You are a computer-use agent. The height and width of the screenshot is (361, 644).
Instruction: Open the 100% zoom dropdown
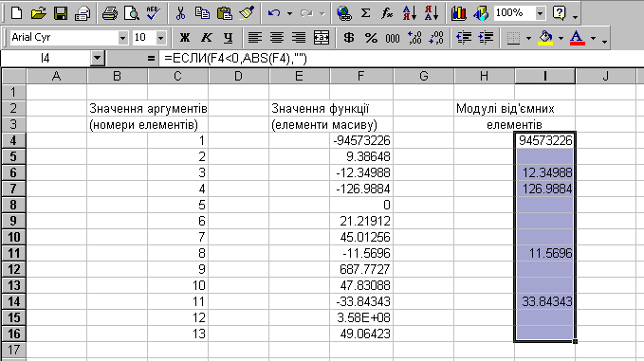pos(540,13)
